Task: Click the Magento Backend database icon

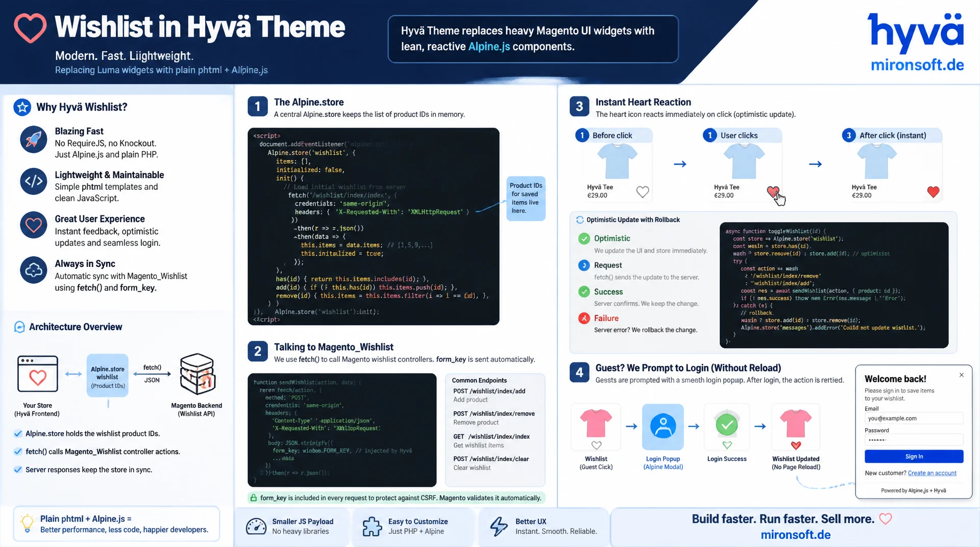Action: click(x=198, y=374)
